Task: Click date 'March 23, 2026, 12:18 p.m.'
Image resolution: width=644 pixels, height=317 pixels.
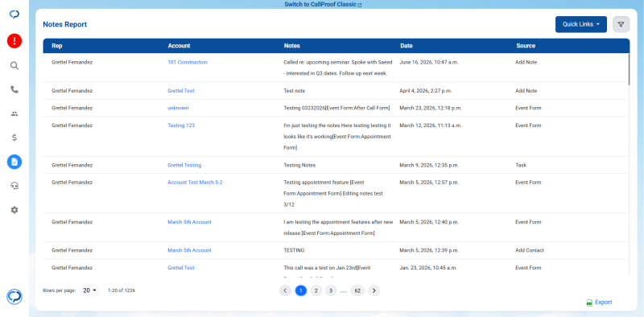Action: (x=431, y=108)
